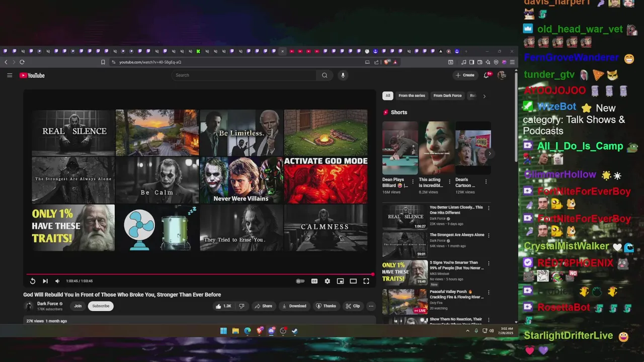Image resolution: width=644 pixels, height=362 pixels.
Task: Show hidden system tray icons
Action: pyautogui.click(x=468, y=331)
